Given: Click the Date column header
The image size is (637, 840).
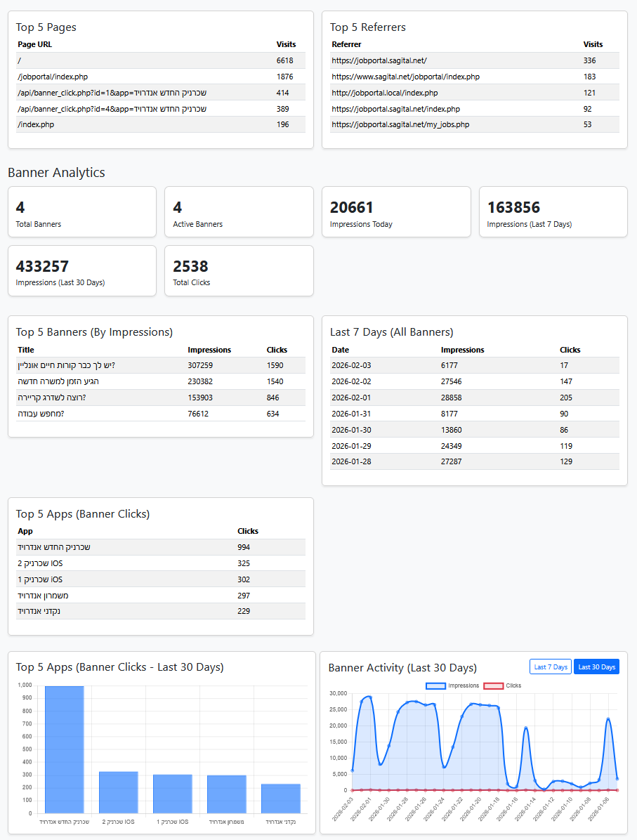Looking at the screenshot, I should click(340, 350).
